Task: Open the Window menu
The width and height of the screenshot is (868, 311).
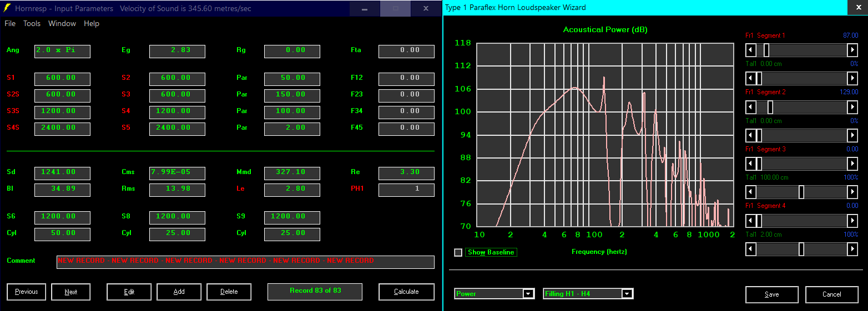Action: pyautogui.click(x=62, y=23)
